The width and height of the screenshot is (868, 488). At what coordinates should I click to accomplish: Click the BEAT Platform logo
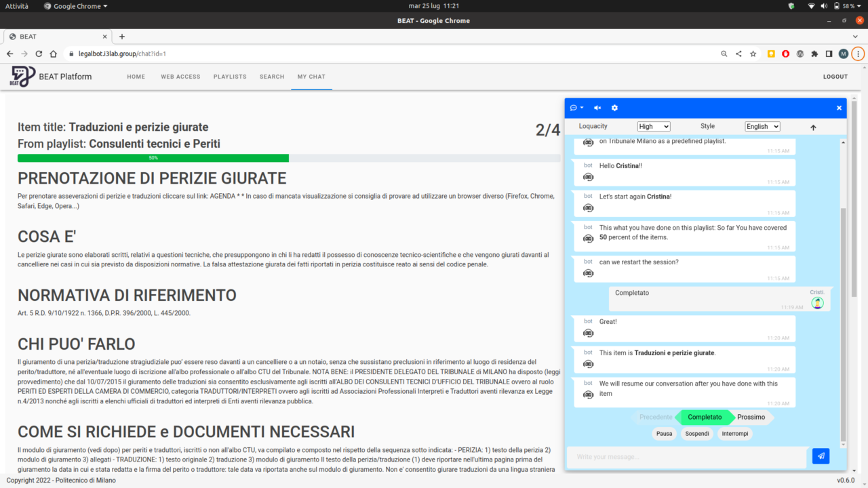[22, 77]
